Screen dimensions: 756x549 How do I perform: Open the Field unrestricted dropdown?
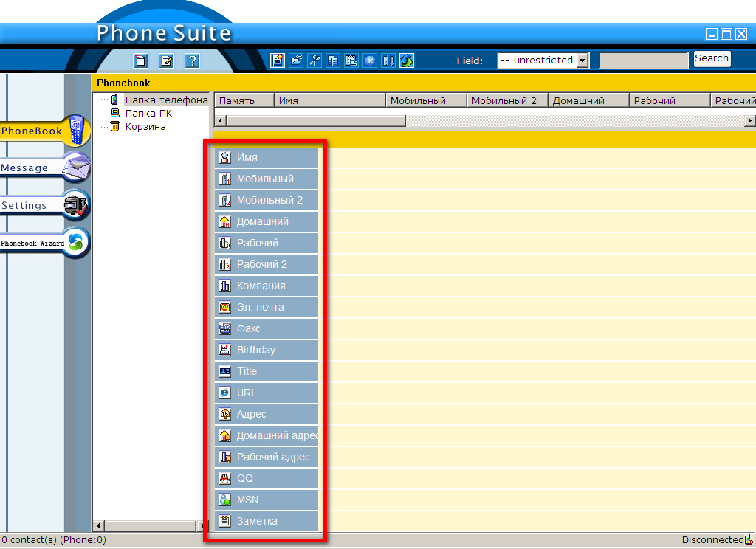tap(582, 61)
